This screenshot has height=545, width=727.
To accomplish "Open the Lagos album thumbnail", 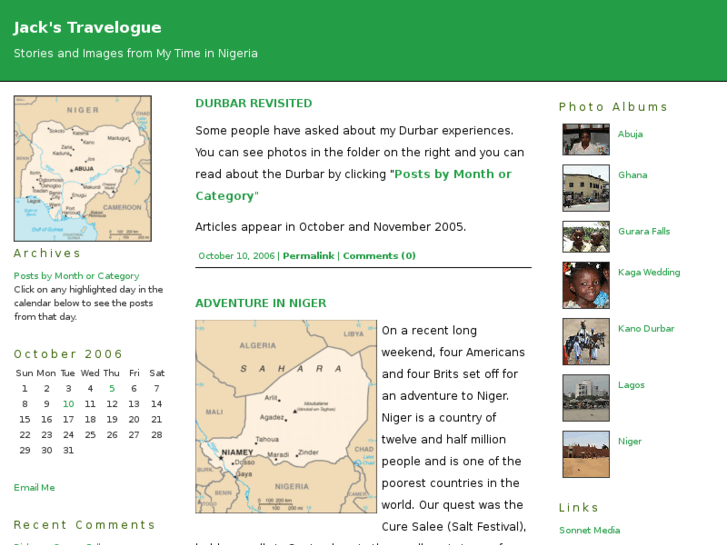I will click(x=586, y=398).
